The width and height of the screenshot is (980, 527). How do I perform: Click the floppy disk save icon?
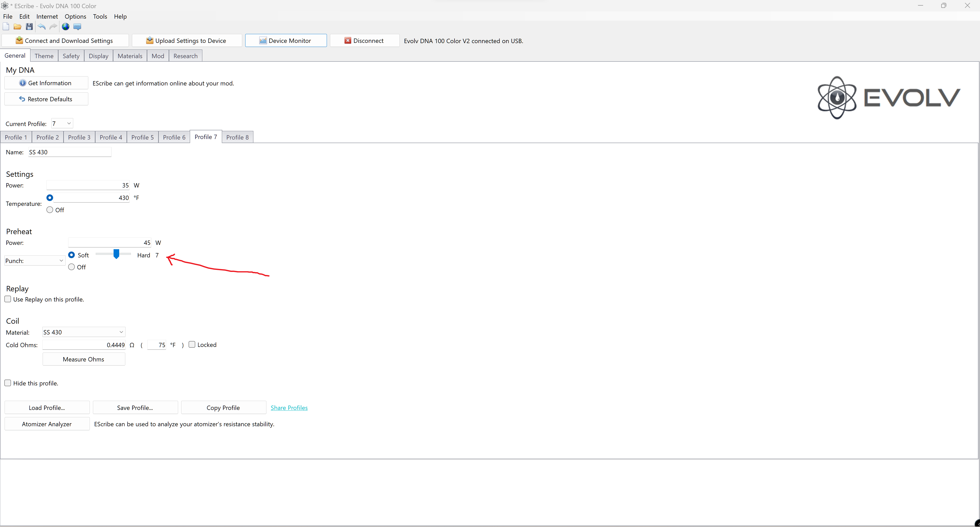29,27
